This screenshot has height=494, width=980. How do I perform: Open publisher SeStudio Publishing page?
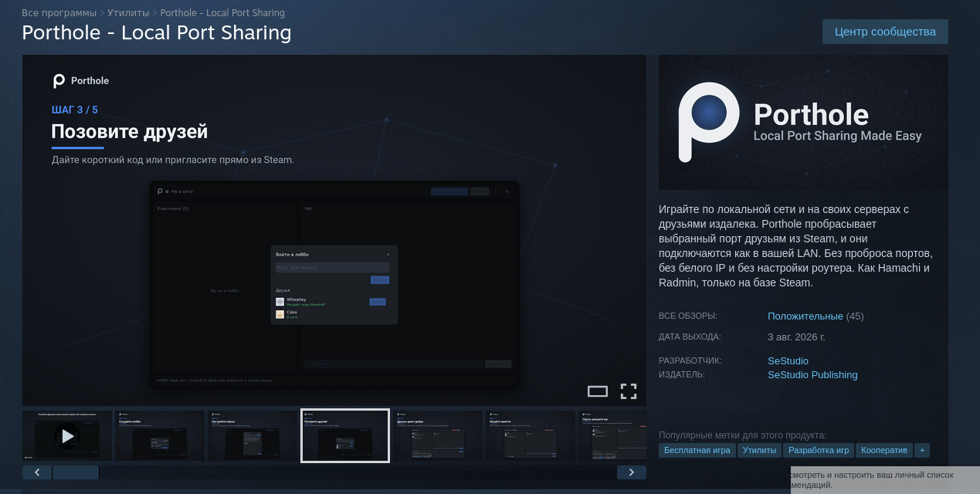pos(812,375)
